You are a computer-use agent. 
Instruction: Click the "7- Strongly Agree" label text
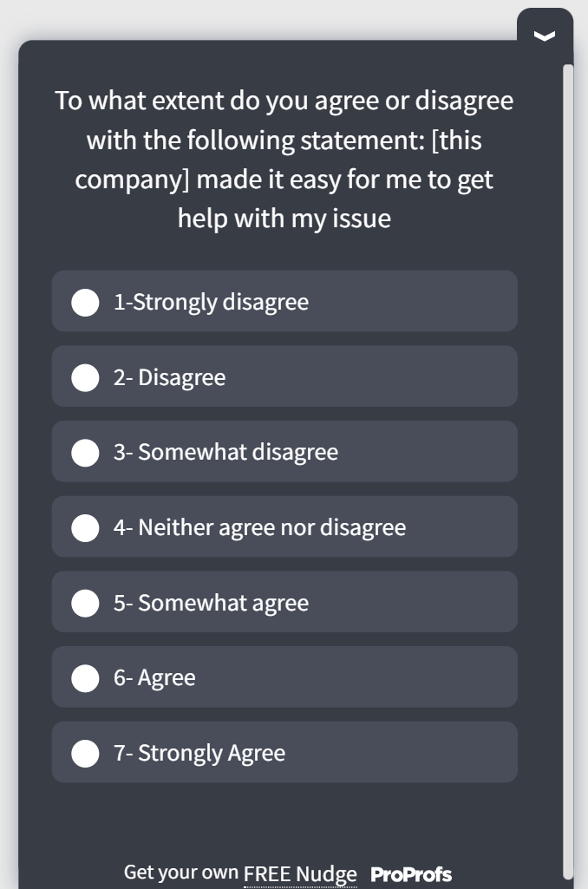click(x=199, y=754)
